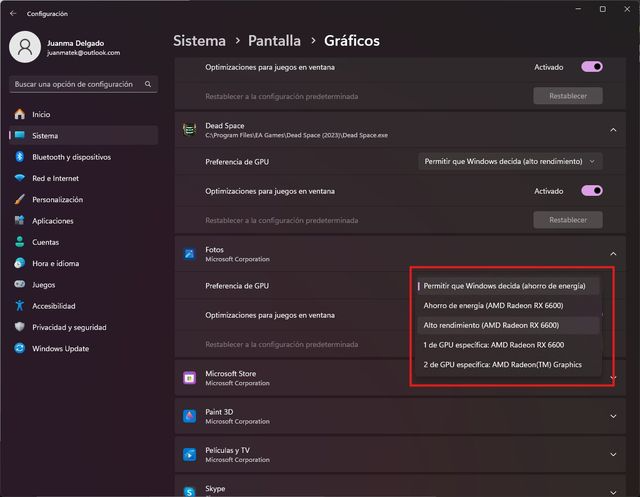Open Bluetooth y dispositivos settings
This screenshot has width=640, height=497.
coord(70,157)
